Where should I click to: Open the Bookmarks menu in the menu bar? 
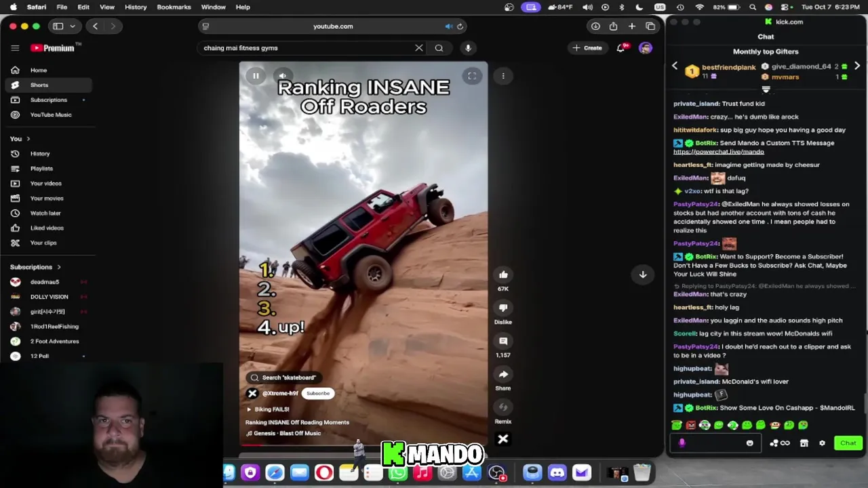tap(174, 7)
